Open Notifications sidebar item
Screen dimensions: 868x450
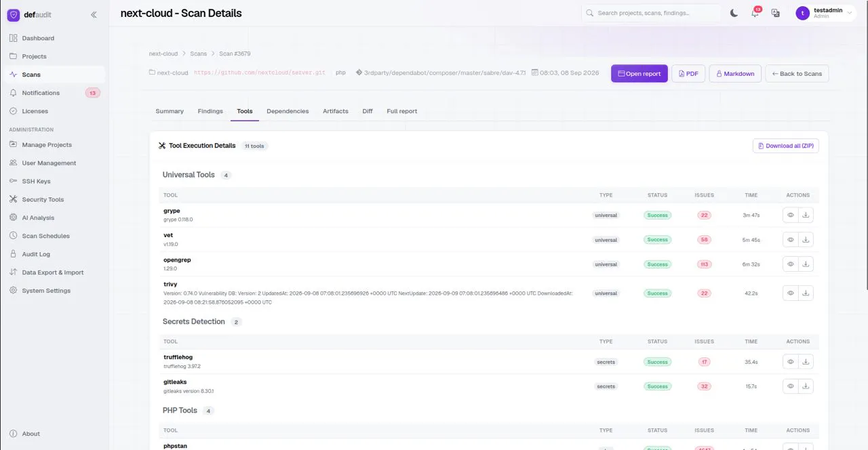pos(54,93)
